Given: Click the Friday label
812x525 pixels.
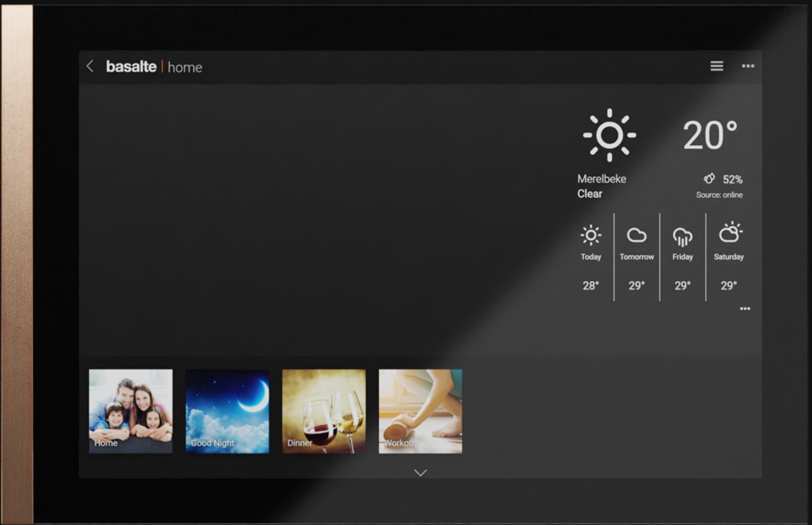Looking at the screenshot, I should coord(682,257).
